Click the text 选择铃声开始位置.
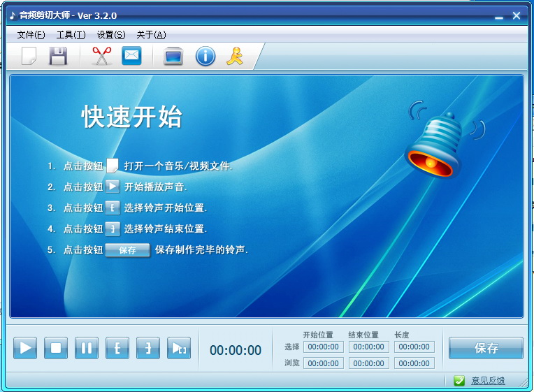 [166, 208]
